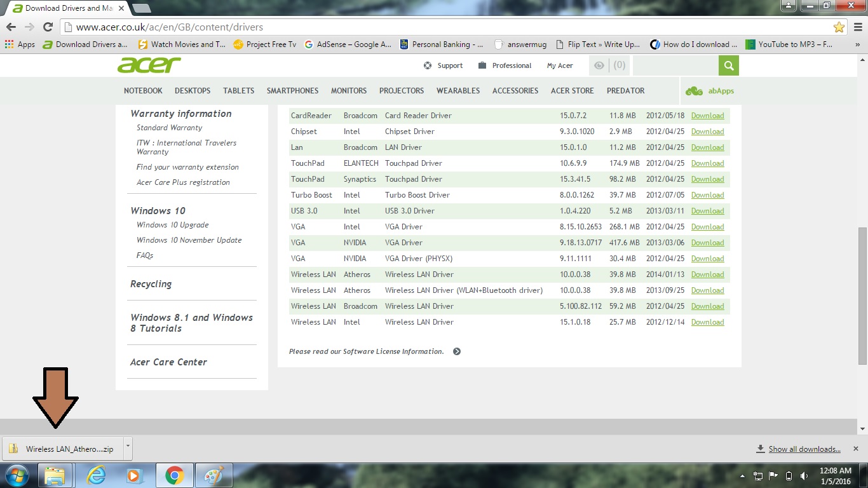
Task: Open the Windows 10 Upgrade link
Action: point(173,225)
